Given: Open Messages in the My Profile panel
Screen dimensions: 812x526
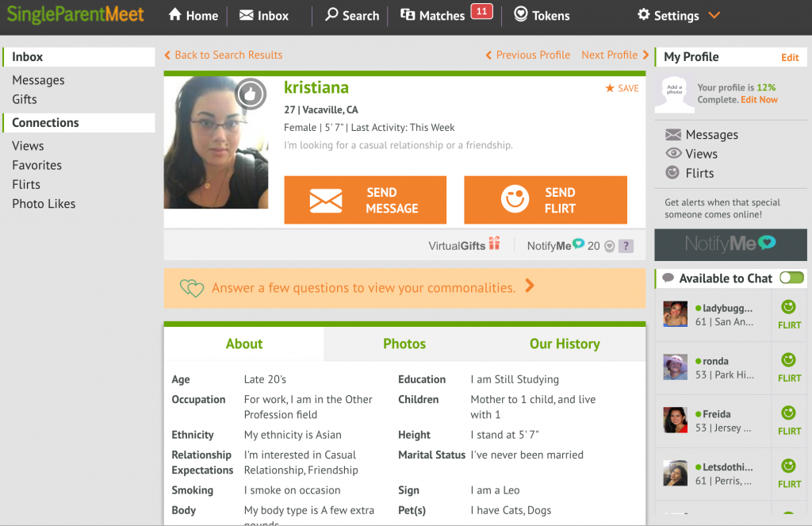Looking at the screenshot, I should point(702,135).
